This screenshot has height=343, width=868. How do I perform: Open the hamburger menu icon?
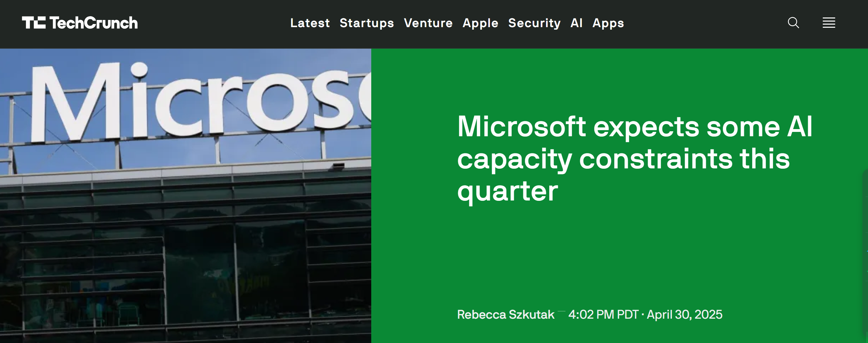click(829, 23)
